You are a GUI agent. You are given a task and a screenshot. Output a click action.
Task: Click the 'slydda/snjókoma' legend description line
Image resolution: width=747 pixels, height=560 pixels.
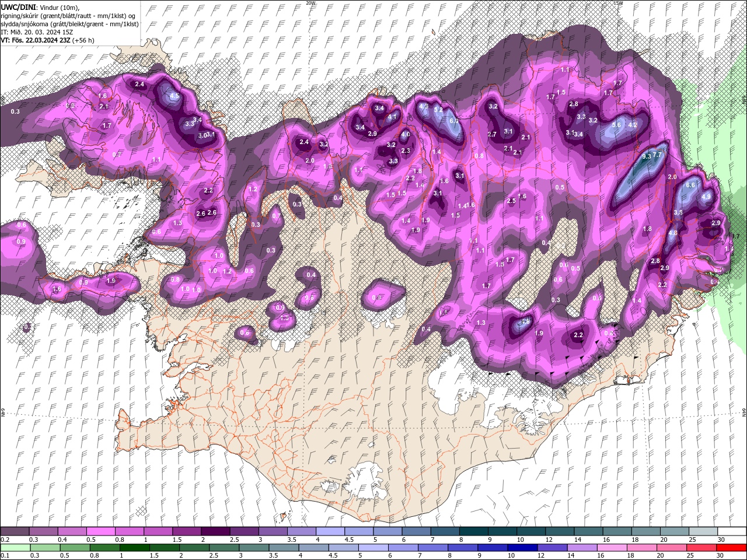[x=69, y=24]
